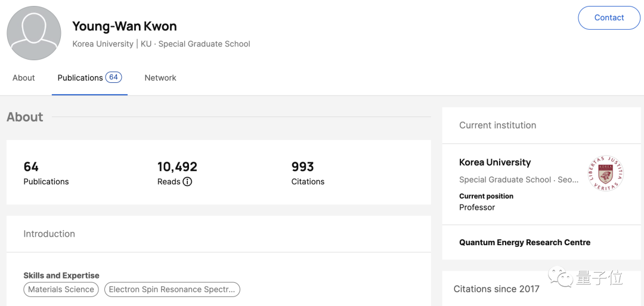Click the default profile avatar picture
Viewport: 644px width, 306px height.
[34, 33]
